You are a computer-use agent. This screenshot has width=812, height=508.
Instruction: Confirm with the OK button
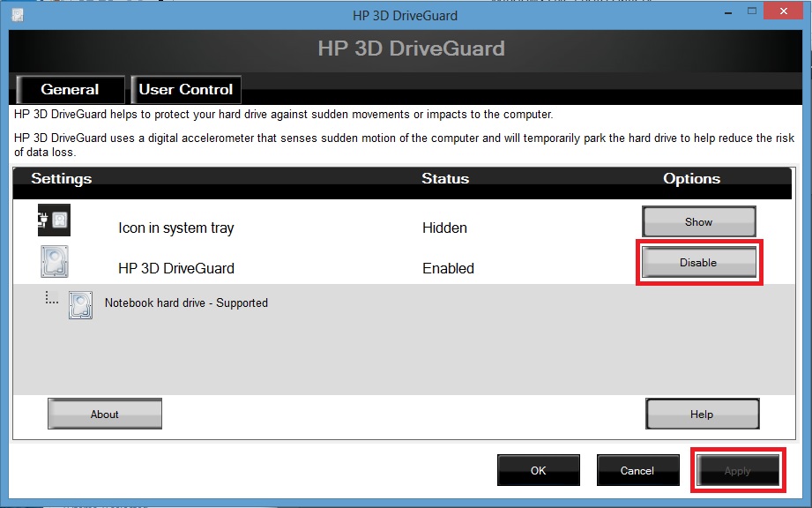coord(539,470)
